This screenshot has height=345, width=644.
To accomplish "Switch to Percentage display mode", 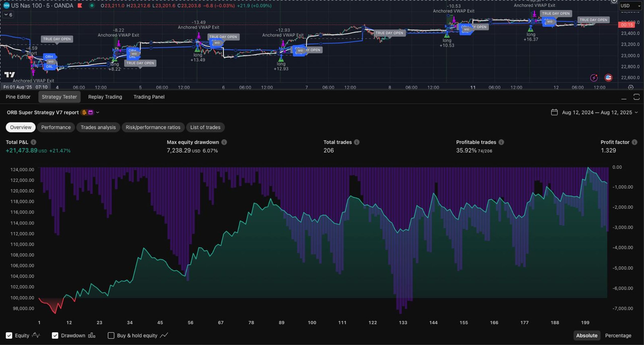I will pos(618,335).
